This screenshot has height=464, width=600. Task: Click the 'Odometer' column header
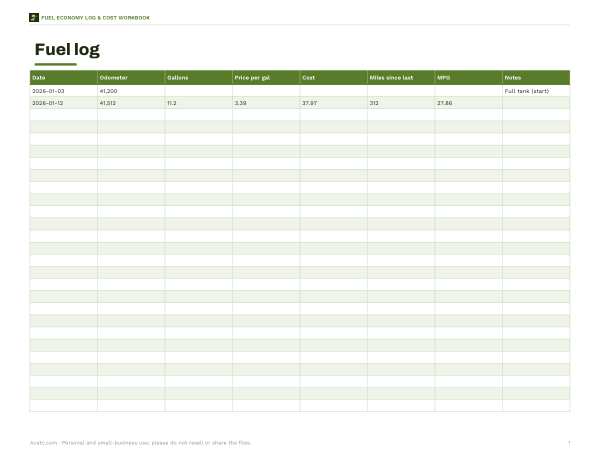tap(131, 78)
